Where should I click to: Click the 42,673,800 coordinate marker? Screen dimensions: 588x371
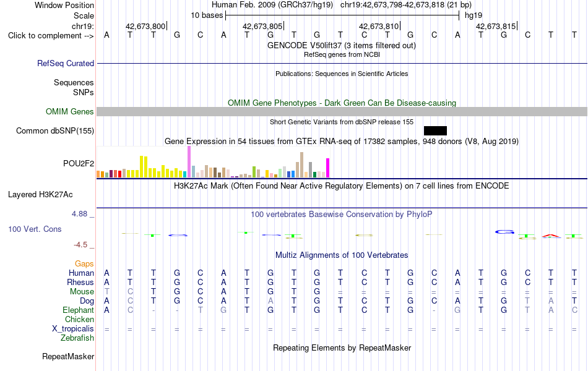point(145,26)
